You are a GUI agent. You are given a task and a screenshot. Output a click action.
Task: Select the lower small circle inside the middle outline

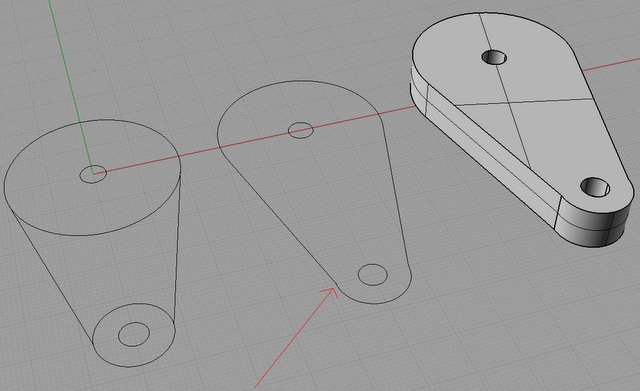pos(373,275)
